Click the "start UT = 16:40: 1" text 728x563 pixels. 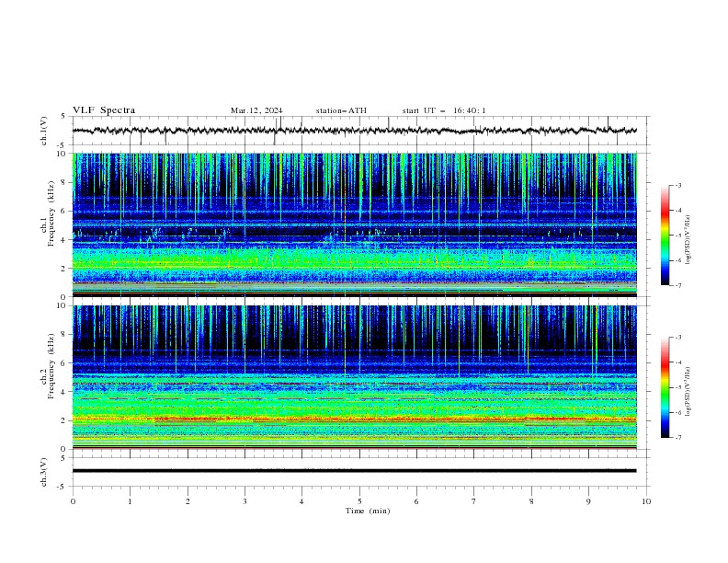444,110
